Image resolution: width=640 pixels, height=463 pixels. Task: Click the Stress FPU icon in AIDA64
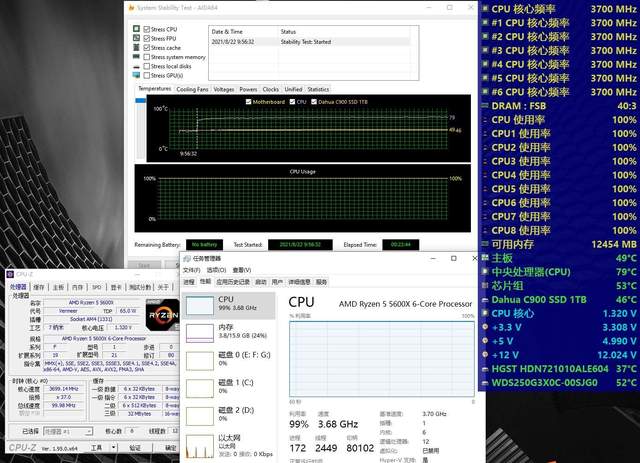click(x=136, y=38)
